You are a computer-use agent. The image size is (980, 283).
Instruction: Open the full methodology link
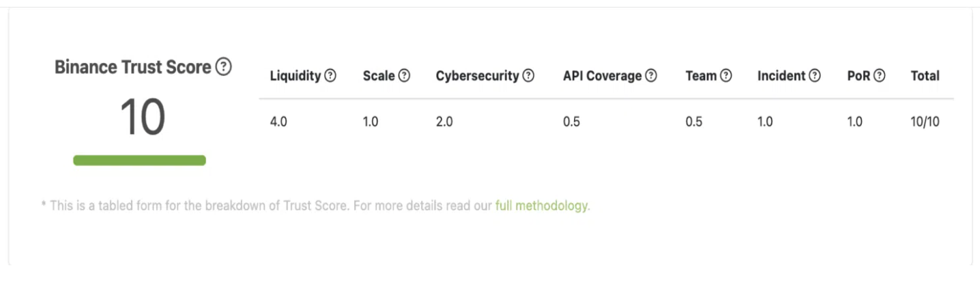tap(541, 205)
